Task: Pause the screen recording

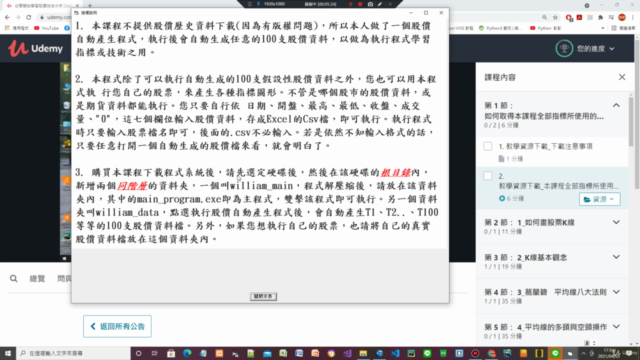Action: [350, 4]
